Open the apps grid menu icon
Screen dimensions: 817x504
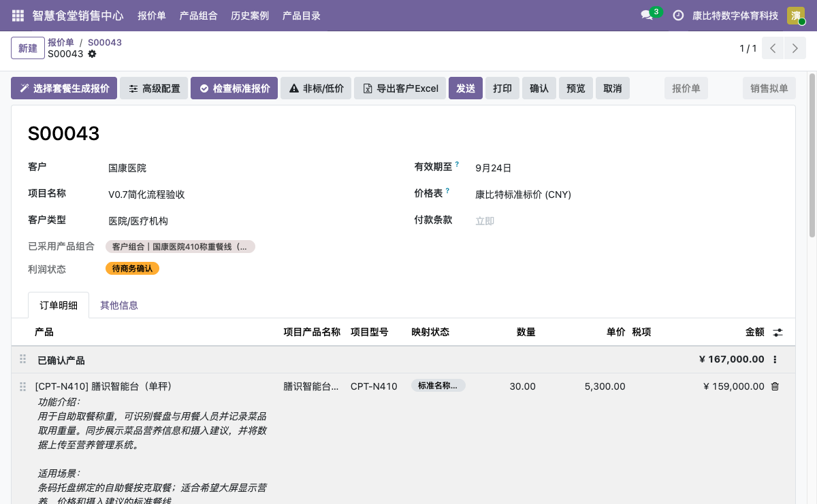pyautogui.click(x=18, y=15)
